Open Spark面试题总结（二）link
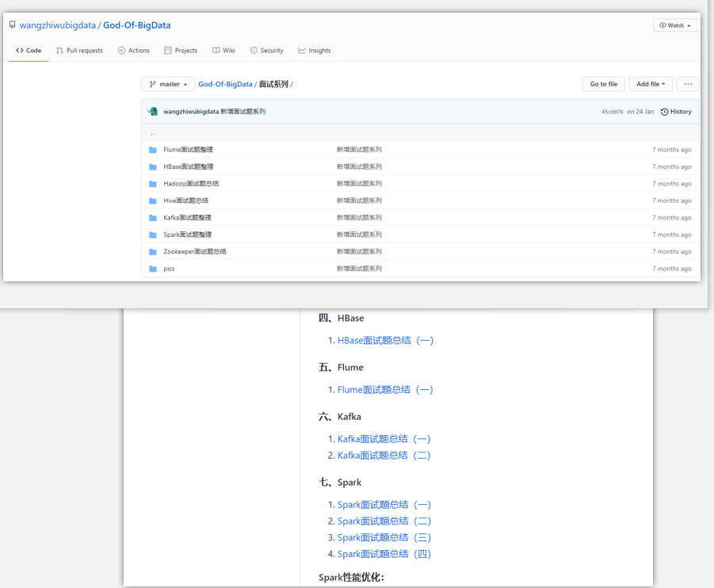 (x=384, y=521)
